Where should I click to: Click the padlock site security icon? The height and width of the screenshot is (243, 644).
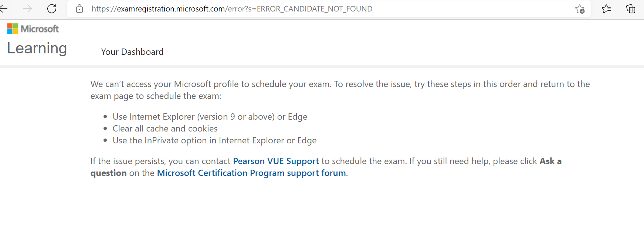[79, 9]
